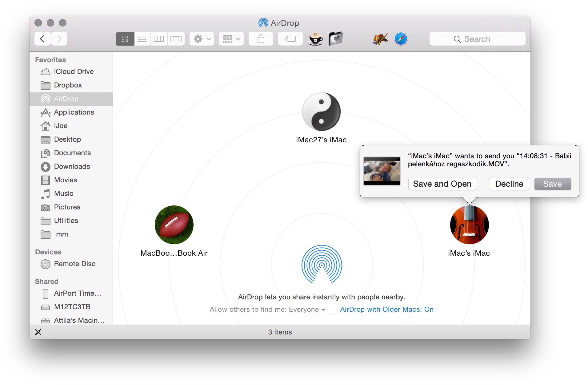Screen dimensions: 588x385
Task: Click the Edit Tags toolbar button
Action: [x=290, y=39]
